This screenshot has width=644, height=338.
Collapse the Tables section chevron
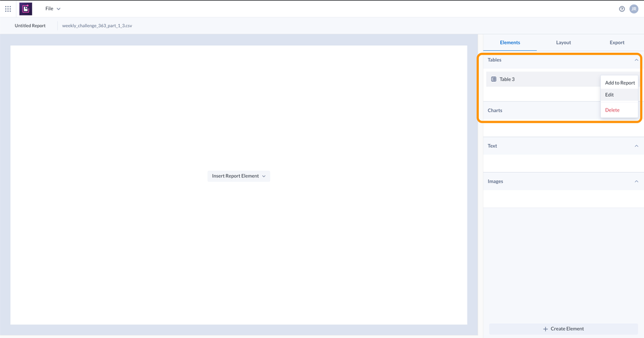pyautogui.click(x=636, y=60)
